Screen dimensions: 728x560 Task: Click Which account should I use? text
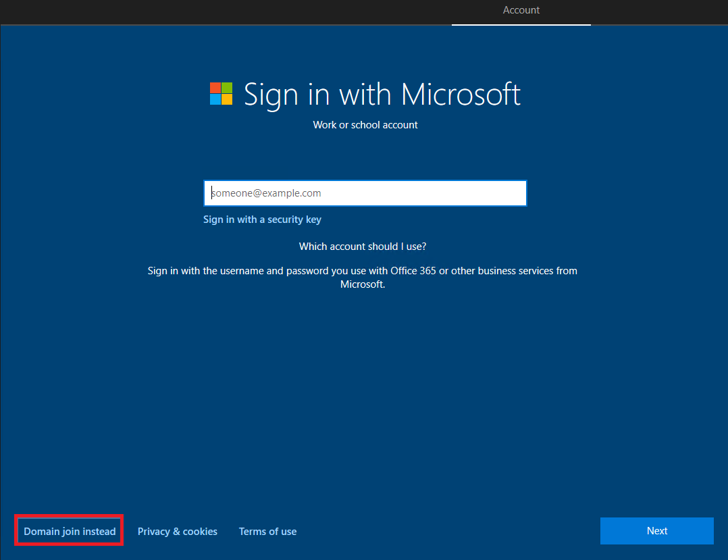[363, 247]
